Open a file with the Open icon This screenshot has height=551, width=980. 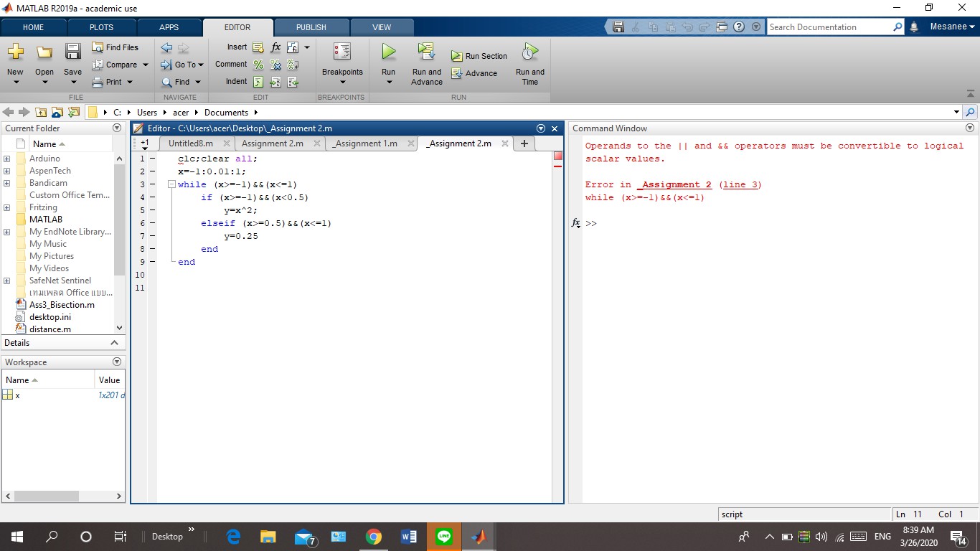[x=44, y=52]
